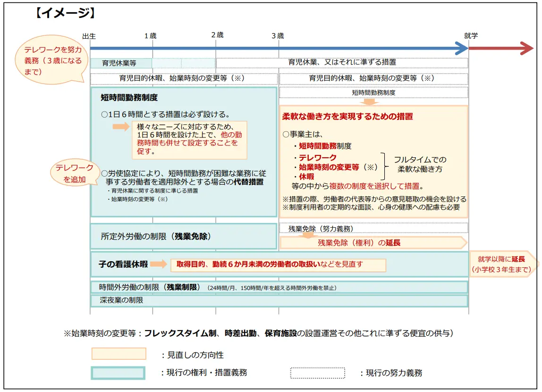Click the bold 代替措置 text
Screen dimensions: 542x392
248,182
